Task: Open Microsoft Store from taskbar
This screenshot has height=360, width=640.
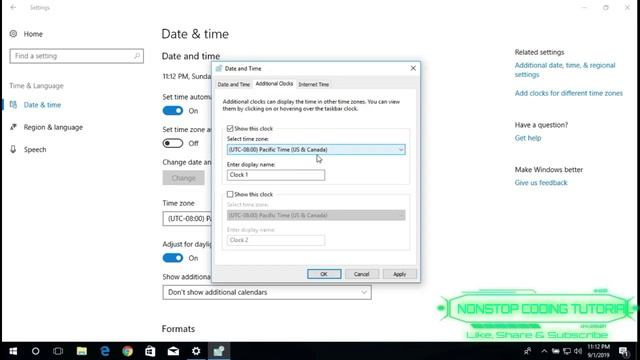Action: point(150,351)
